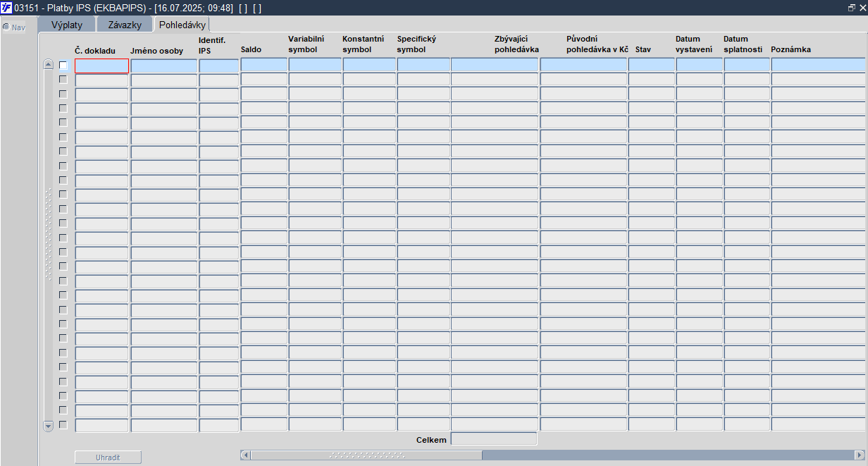Click the iF application icon in title bar

point(6,7)
